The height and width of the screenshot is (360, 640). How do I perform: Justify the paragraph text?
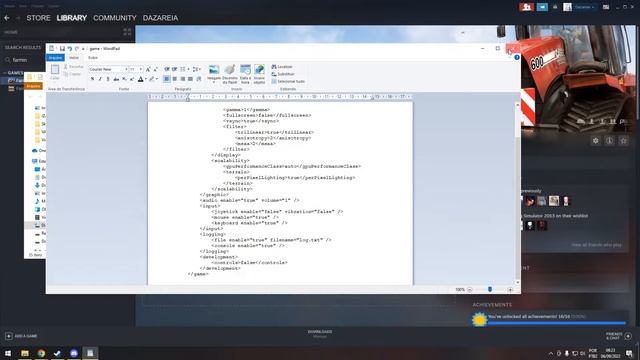[190, 79]
